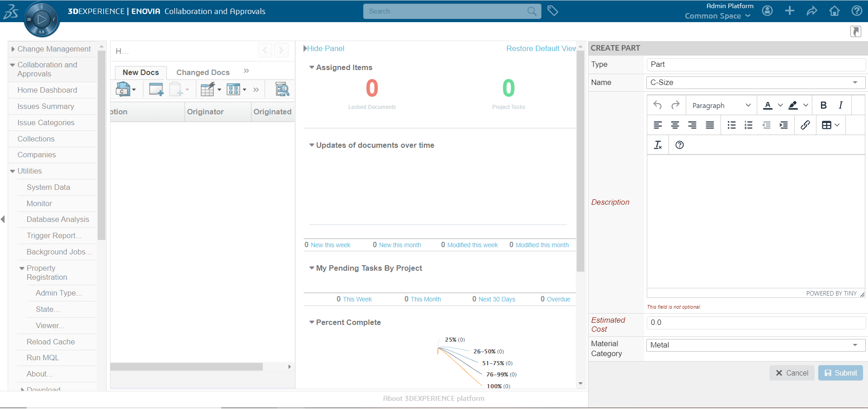This screenshot has width=868, height=409.
Task: Insert link in Description editor
Action: pos(805,125)
